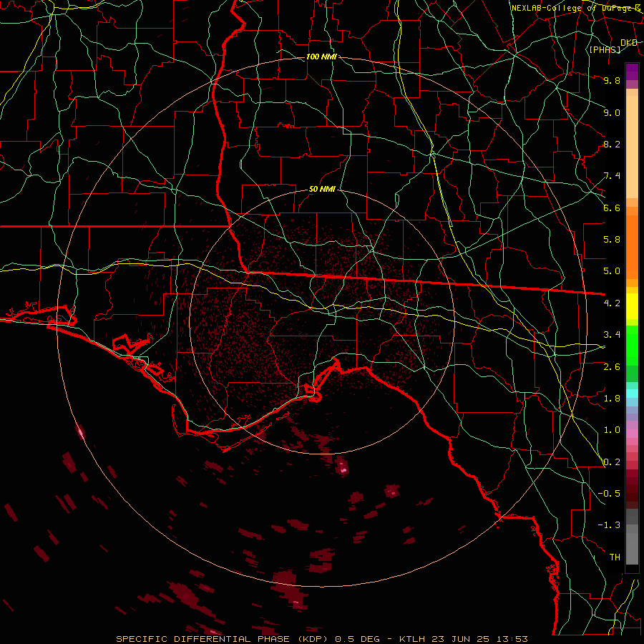Click the 1.8 value on the legend
This screenshot has width=644, height=644.
(x=612, y=399)
